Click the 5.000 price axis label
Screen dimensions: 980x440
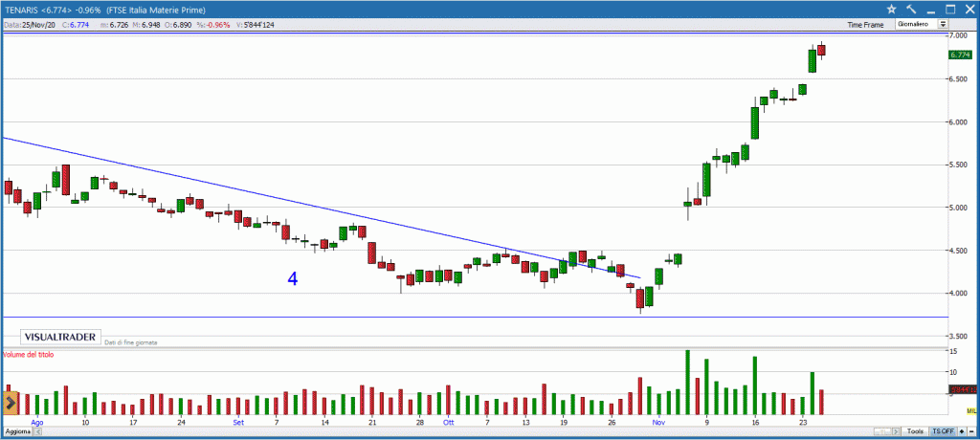point(959,208)
